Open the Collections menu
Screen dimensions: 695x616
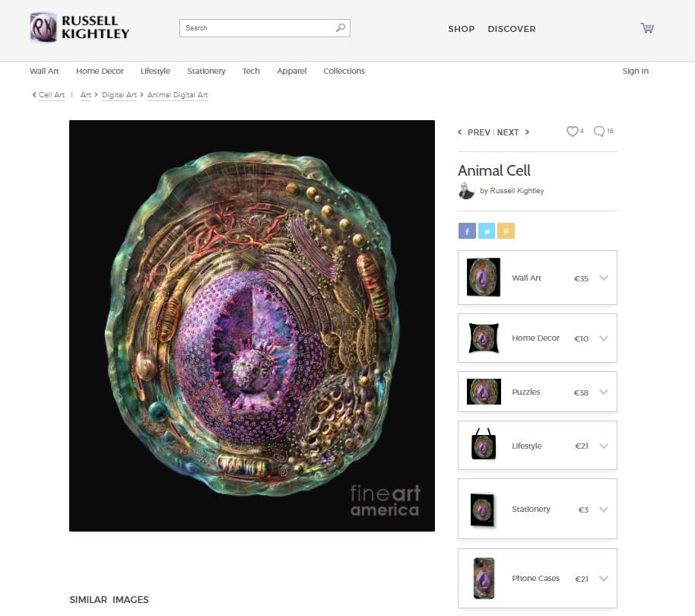(x=344, y=71)
